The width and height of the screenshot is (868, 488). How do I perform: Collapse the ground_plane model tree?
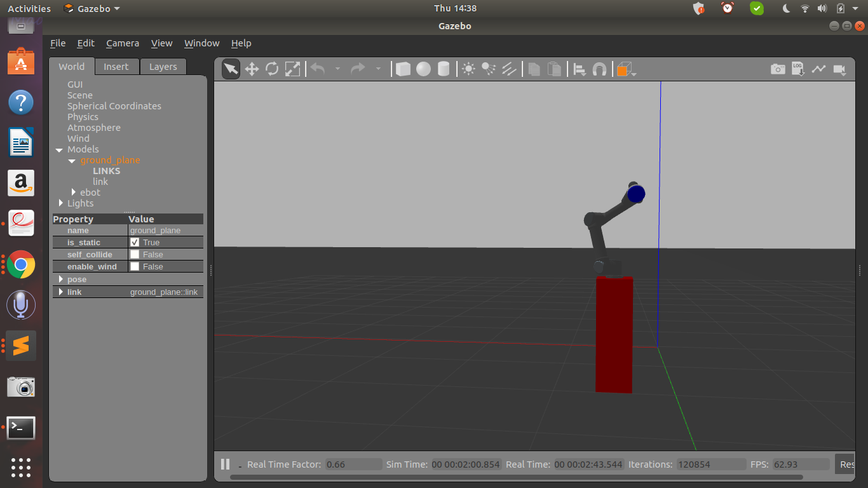[x=72, y=160]
